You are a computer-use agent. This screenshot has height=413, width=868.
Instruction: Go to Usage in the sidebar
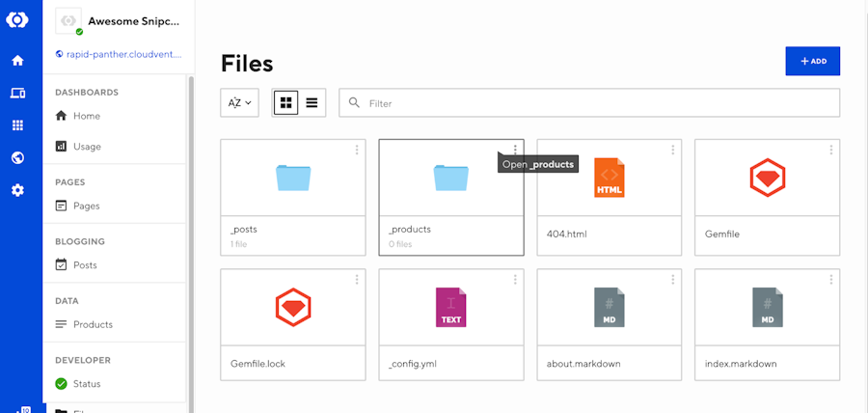point(87,147)
